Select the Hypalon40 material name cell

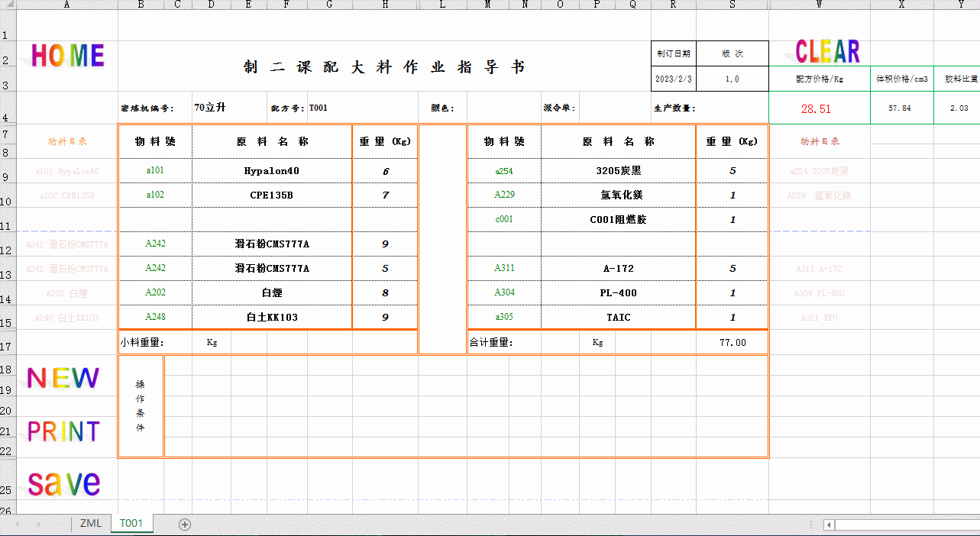click(x=271, y=171)
